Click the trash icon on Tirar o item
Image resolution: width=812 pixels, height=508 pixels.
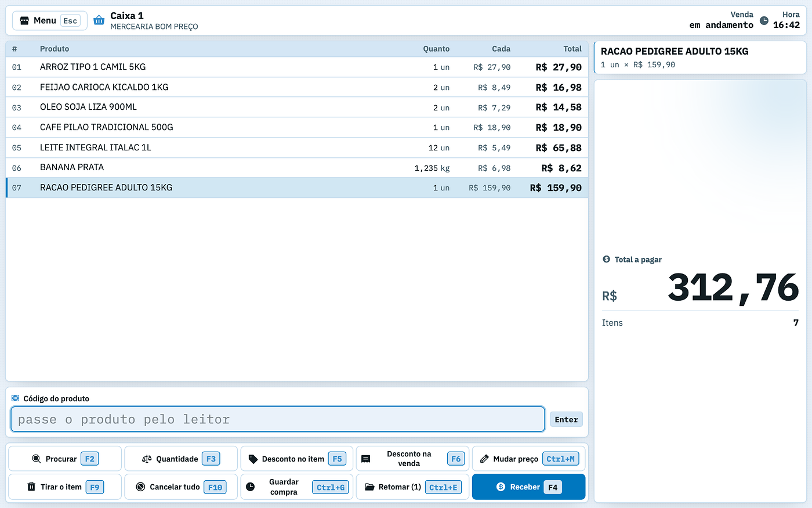point(31,487)
